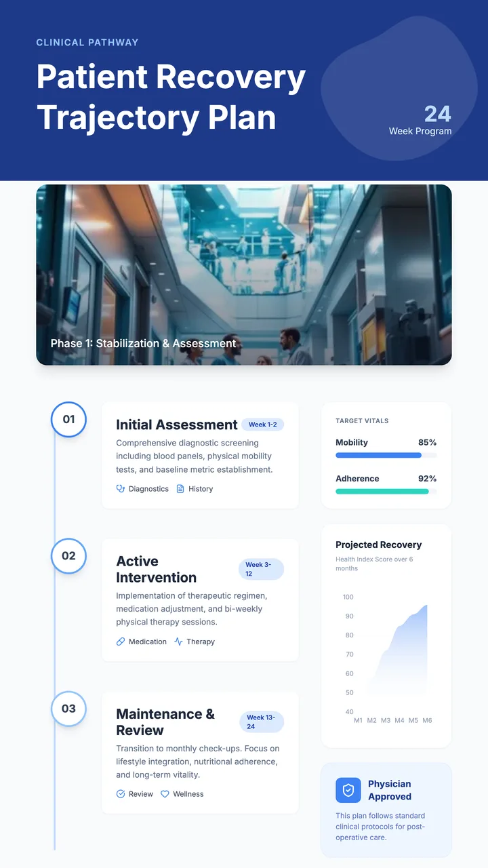Click the monthly check-ups description text

pyautogui.click(x=198, y=762)
